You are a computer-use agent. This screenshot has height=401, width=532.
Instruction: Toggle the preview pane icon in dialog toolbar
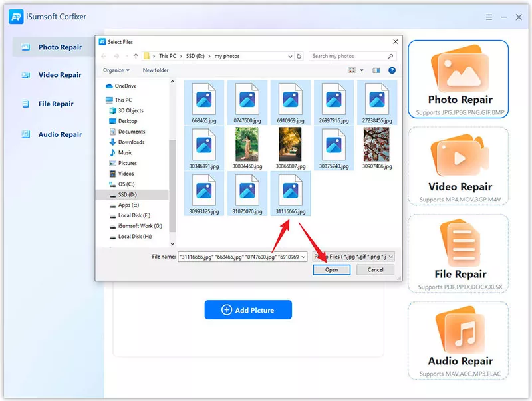(x=376, y=70)
